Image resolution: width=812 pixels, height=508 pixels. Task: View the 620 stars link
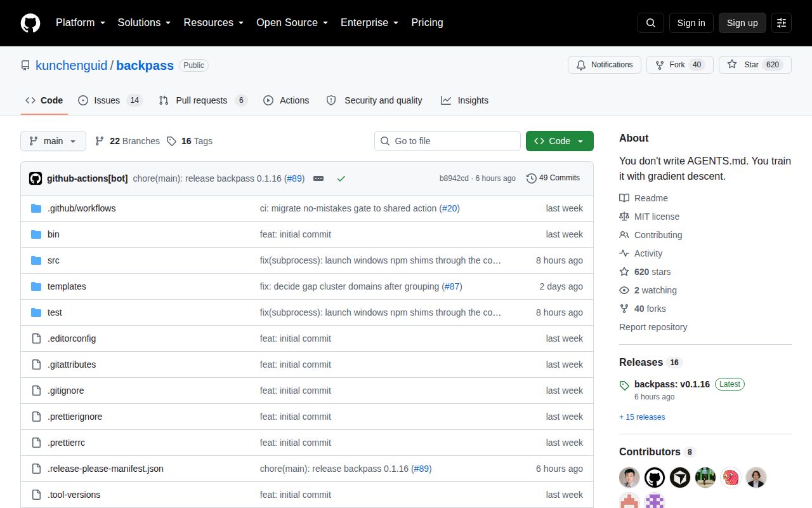point(645,272)
